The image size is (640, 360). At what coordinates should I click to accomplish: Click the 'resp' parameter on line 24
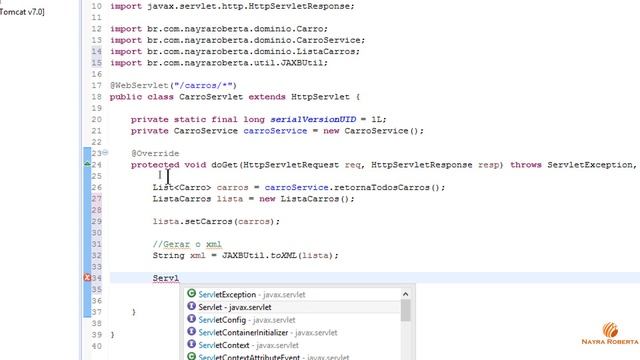[489, 165]
